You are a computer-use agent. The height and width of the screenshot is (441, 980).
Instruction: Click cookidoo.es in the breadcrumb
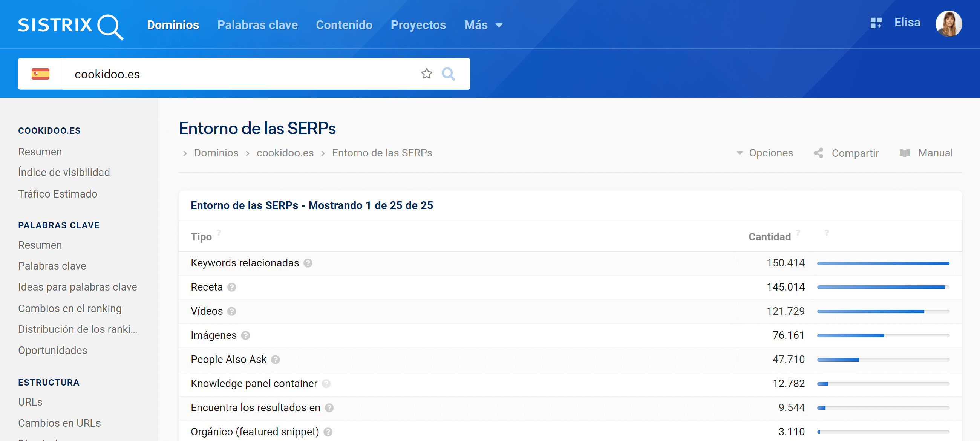[x=285, y=153]
